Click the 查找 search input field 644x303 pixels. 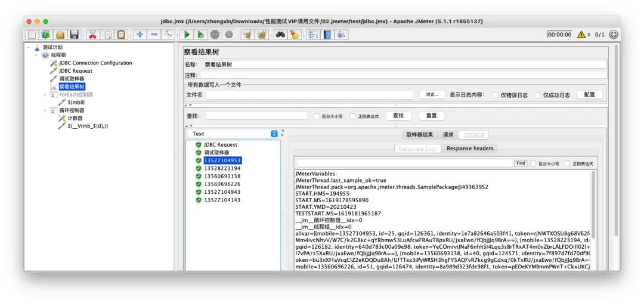256,116
